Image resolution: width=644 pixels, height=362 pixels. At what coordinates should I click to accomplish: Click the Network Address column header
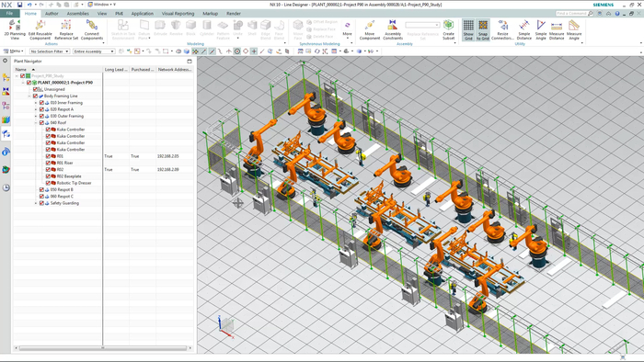point(175,69)
